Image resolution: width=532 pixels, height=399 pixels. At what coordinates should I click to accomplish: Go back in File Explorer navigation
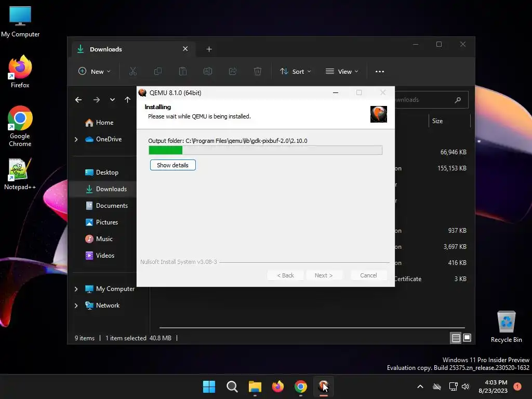point(78,100)
